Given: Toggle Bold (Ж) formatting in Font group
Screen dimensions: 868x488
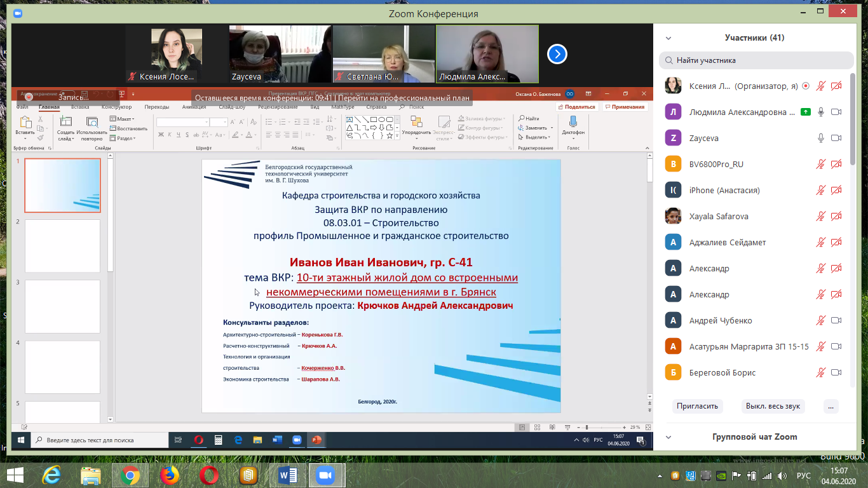Looking at the screenshot, I should pos(161,135).
